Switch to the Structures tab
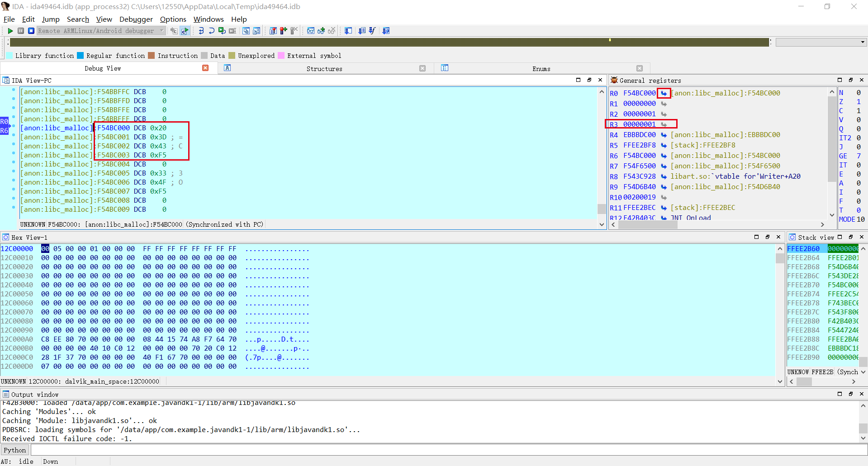The image size is (868, 466). 324,68
